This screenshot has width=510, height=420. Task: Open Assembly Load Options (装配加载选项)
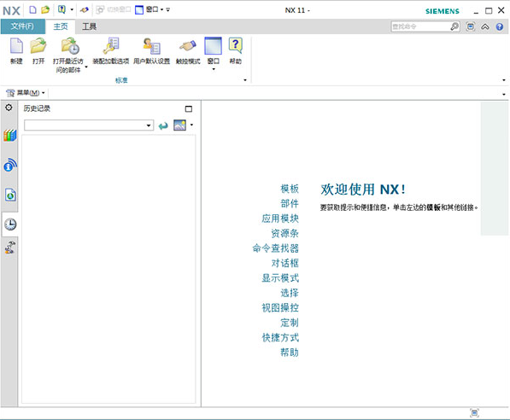click(x=111, y=46)
